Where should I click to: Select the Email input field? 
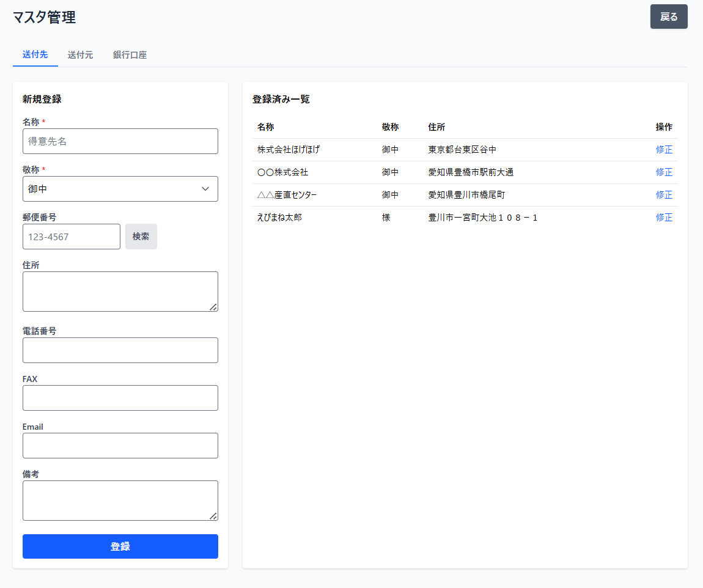[x=120, y=446]
